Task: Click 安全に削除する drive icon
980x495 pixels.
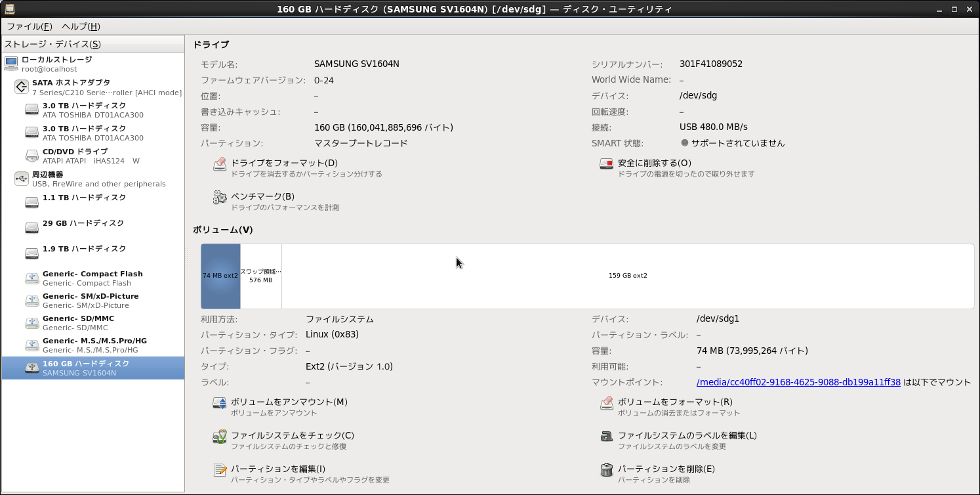Action: pyautogui.click(x=607, y=164)
